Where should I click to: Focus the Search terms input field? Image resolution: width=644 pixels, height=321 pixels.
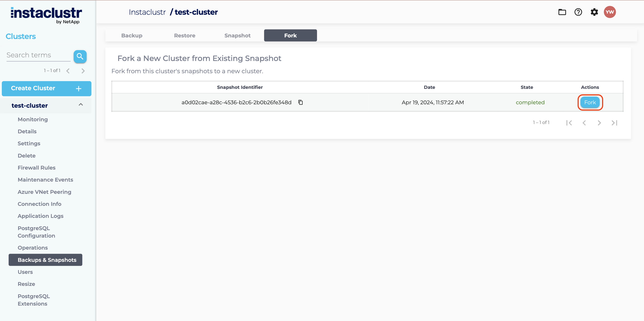tap(38, 55)
